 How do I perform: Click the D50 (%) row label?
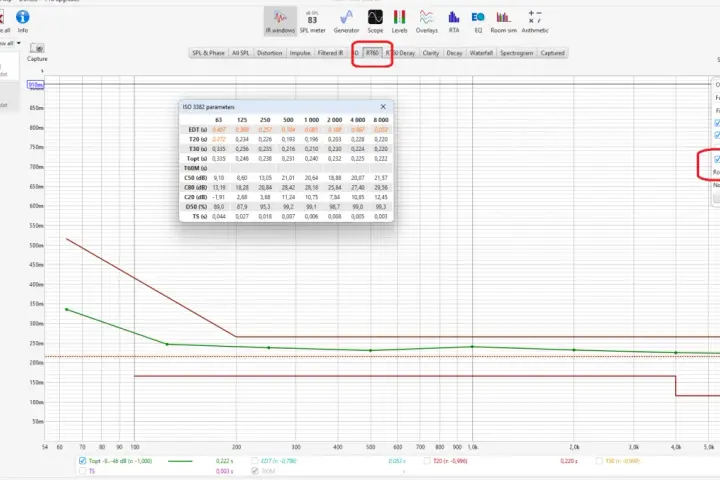[x=197, y=207]
